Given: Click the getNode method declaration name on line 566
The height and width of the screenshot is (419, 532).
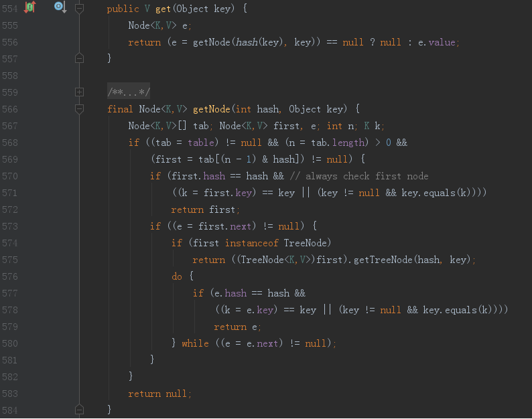Looking at the screenshot, I should pyautogui.click(x=212, y=109).
